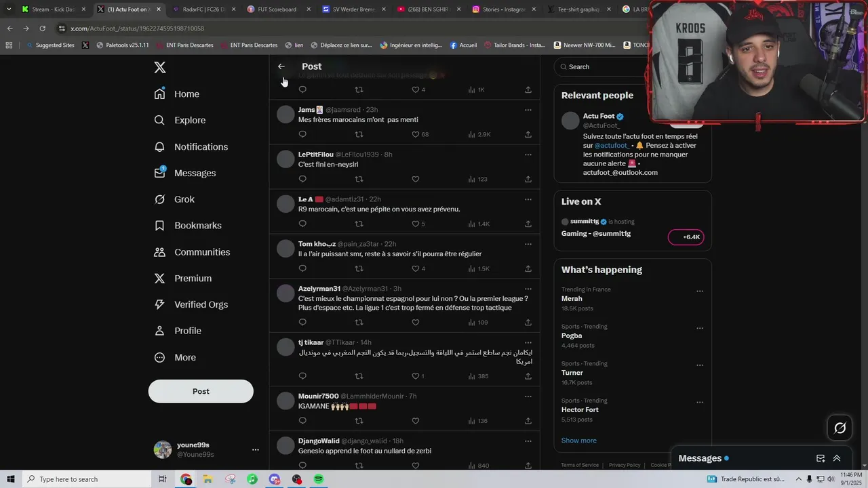The height and width of the screenshot is (488, 868).
Task: Open account menu dots beside youne99s
Action: point(255,449)
